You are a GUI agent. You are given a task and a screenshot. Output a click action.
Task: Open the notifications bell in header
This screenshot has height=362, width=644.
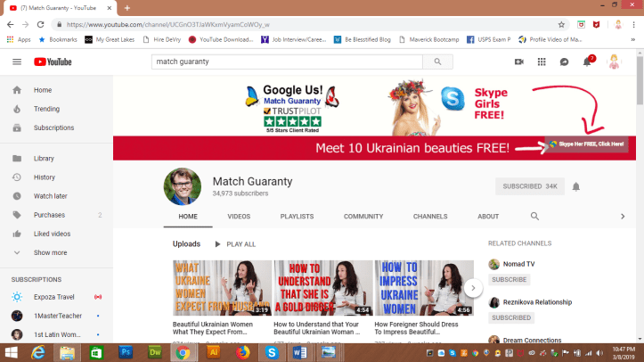tap(587, 62)
